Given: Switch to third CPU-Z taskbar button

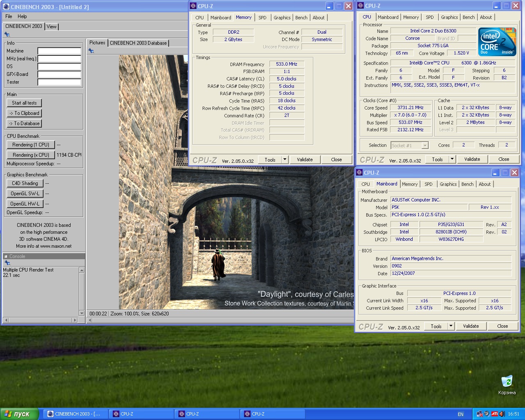Looking at the screenshot, I should [272, 414].
